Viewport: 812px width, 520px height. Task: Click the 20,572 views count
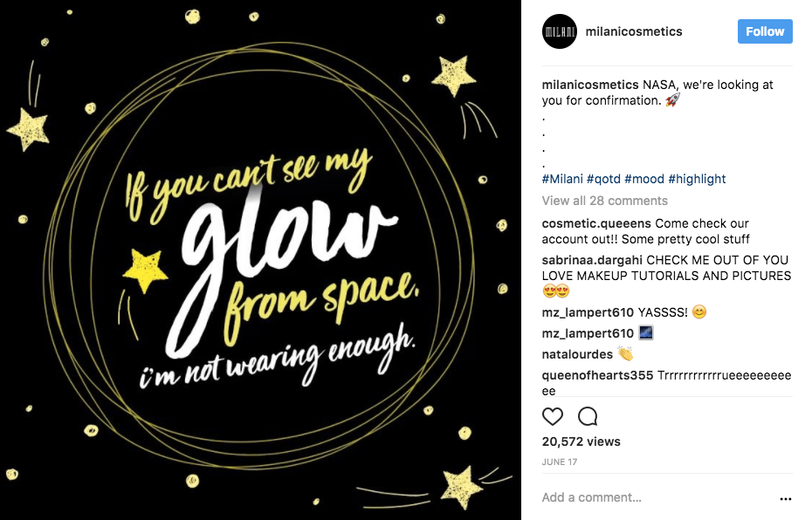[581, 441]
